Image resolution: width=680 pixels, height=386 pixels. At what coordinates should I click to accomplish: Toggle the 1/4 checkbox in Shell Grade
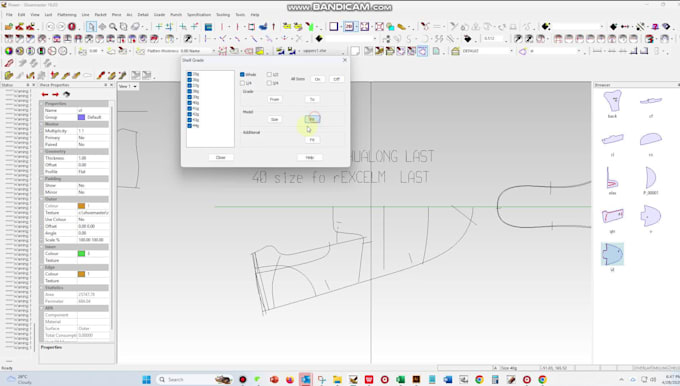point(242,83)
